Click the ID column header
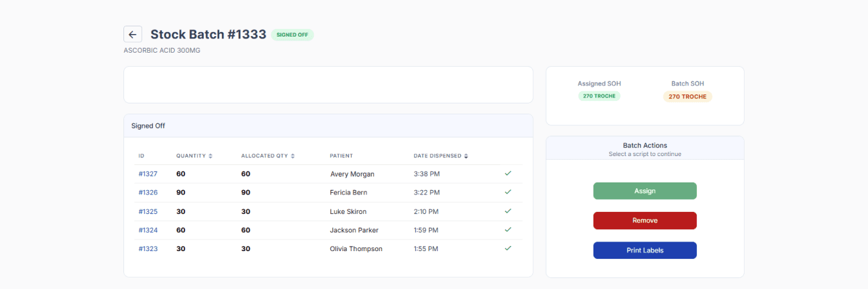 [x=141, y=156]
